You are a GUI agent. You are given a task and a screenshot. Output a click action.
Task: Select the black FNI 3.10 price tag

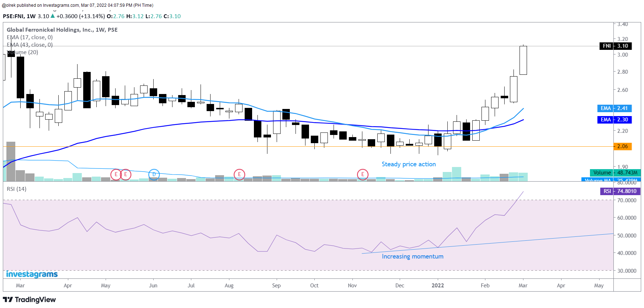616,46
